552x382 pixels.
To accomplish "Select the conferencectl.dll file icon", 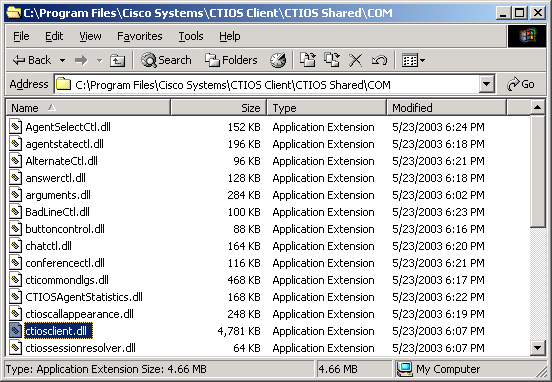I will click(15, 263).
